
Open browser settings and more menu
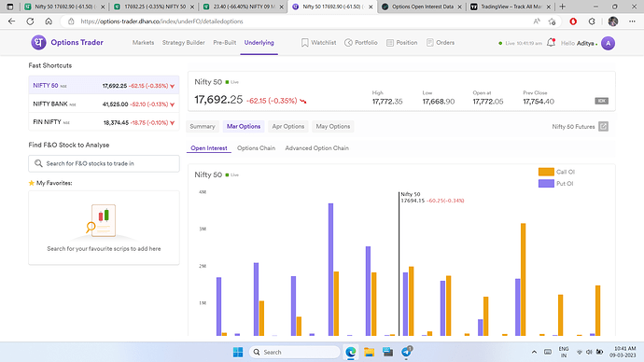(632, 21)
